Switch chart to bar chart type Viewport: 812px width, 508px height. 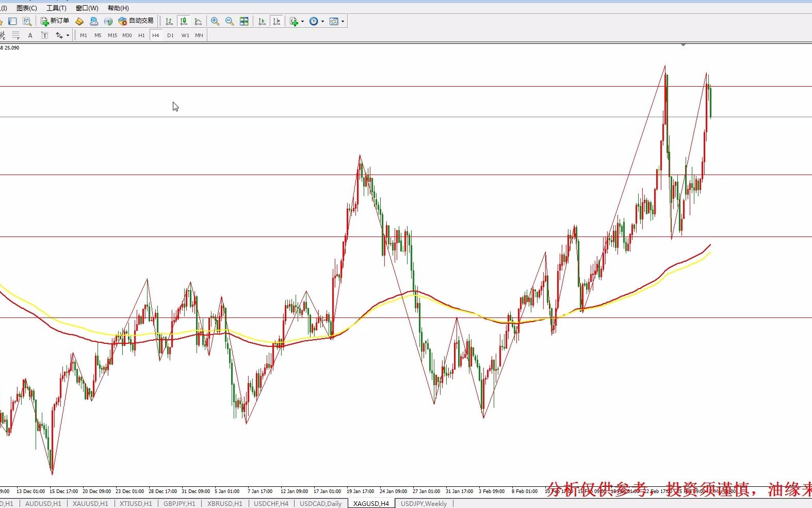coord(169,21)
